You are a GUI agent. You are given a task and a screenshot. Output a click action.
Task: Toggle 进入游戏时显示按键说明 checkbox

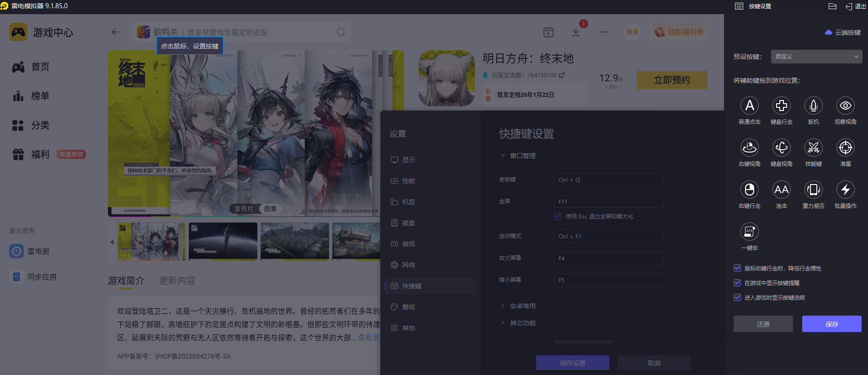click(737, 297)
